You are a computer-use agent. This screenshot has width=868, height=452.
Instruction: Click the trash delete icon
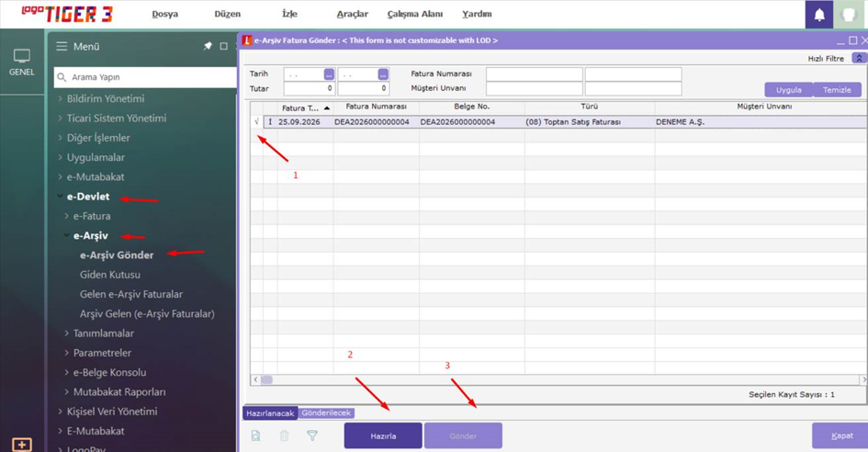(284, 436)
